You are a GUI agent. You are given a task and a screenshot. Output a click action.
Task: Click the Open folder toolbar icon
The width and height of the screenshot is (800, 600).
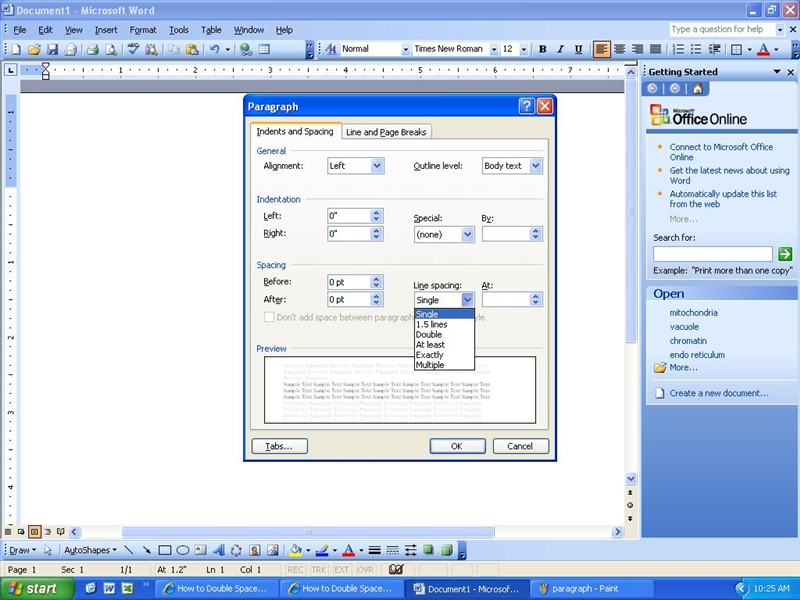(34, 49)
